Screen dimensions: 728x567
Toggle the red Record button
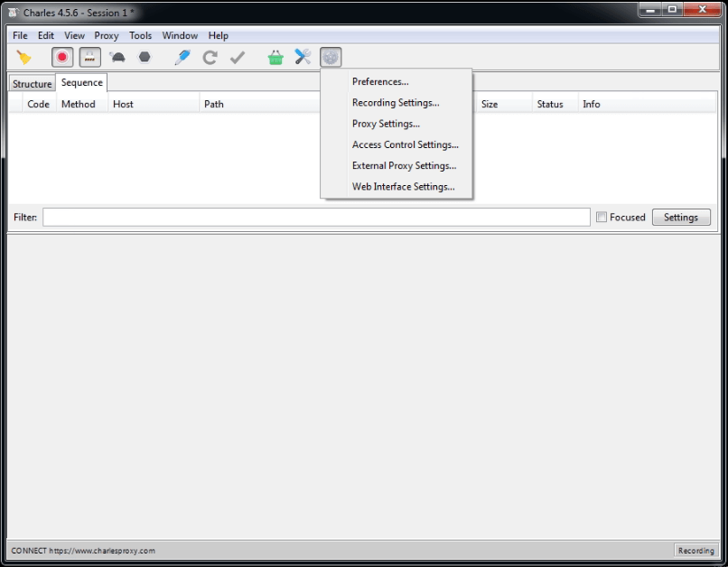coord(62,58)
